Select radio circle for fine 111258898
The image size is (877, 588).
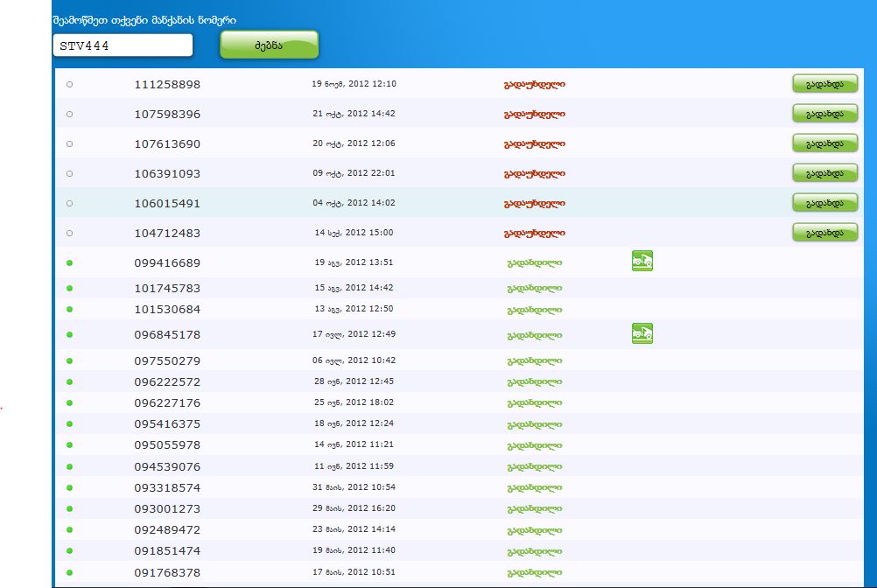point(69,84)
